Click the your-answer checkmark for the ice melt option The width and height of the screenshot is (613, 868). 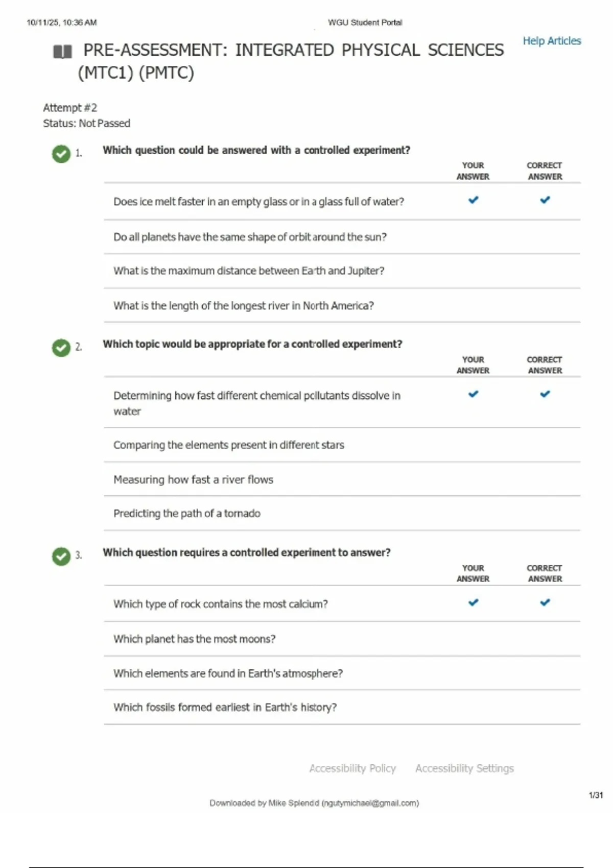tap(474, 200)
